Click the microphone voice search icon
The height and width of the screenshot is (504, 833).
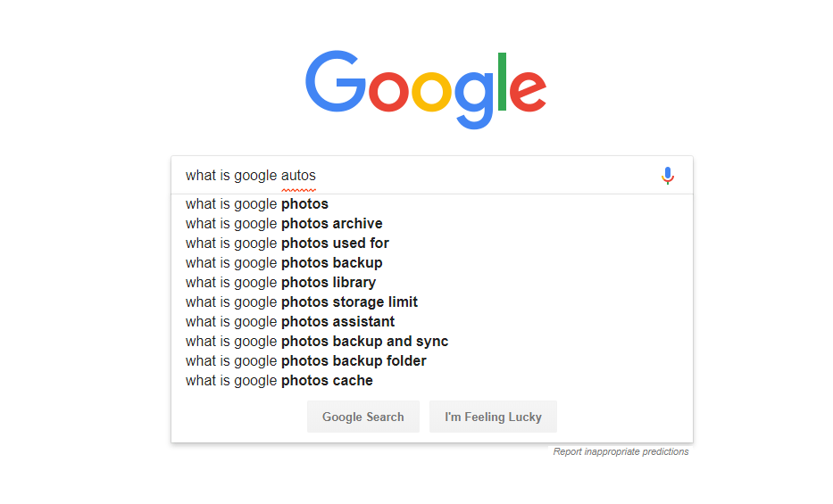[x=668, y=176]
